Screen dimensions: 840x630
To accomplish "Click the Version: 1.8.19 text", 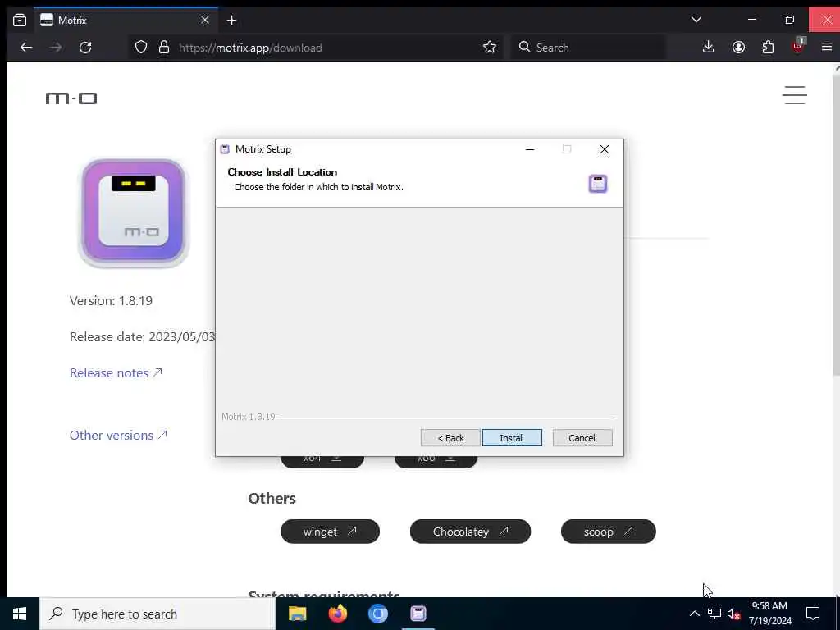I will pyautogui.click(x=111, y=300).
